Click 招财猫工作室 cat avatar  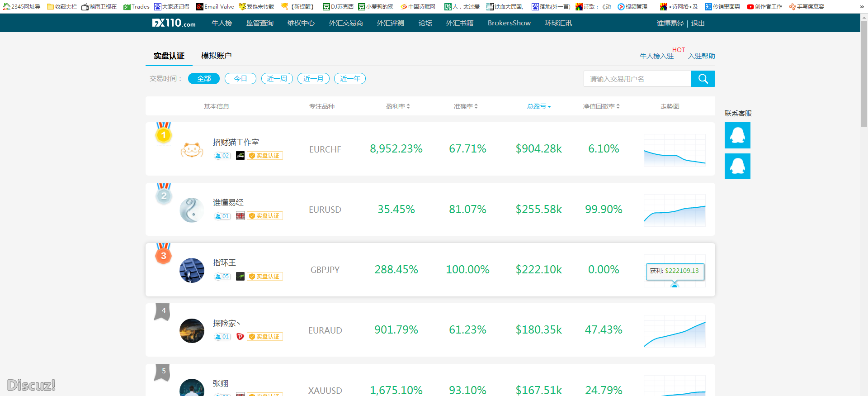[x=192, y=149]
